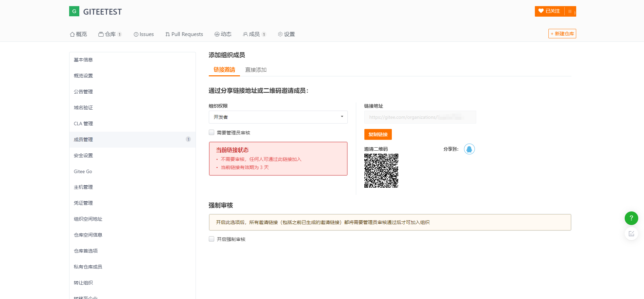Open the 设置 settings tab
Screen dimensions: 644x299
click(x=286, y=34)
